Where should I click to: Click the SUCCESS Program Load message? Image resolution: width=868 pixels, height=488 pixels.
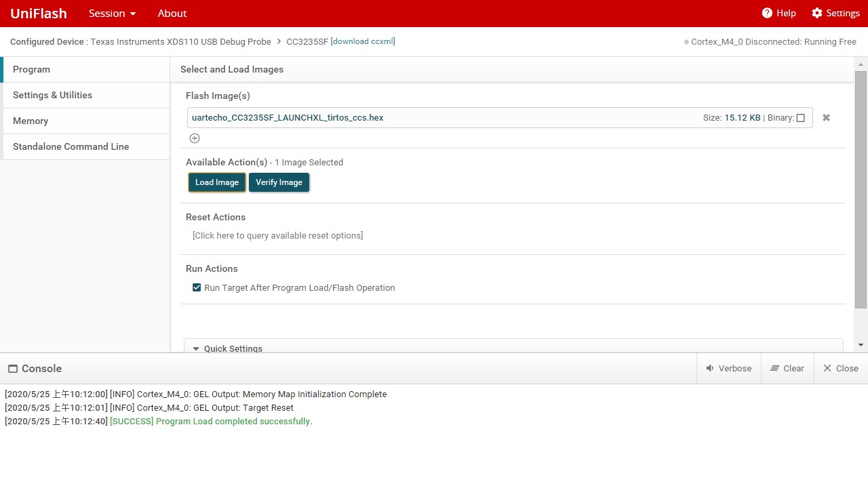point(211,422)
